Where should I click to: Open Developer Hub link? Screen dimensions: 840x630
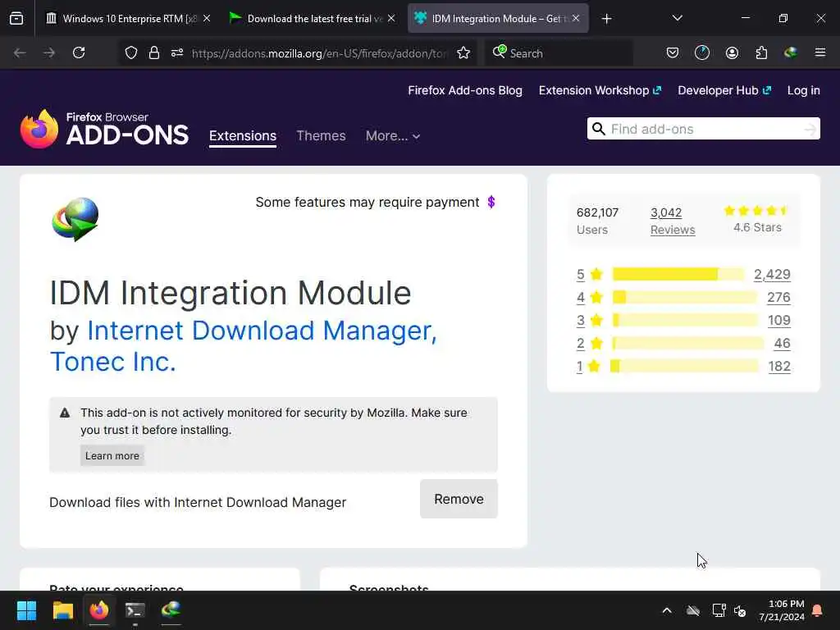pos(724,90)
